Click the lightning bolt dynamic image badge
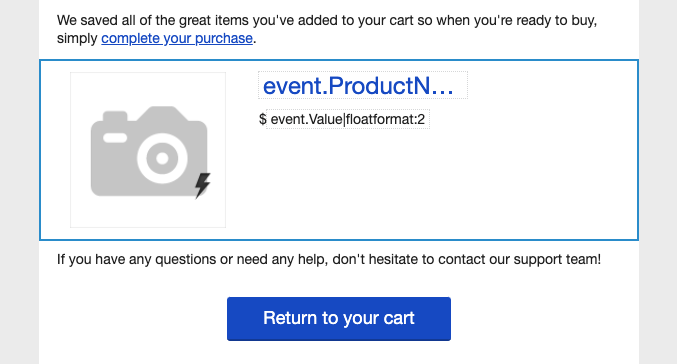The image size is (677, 364). [x=202, y=185]
